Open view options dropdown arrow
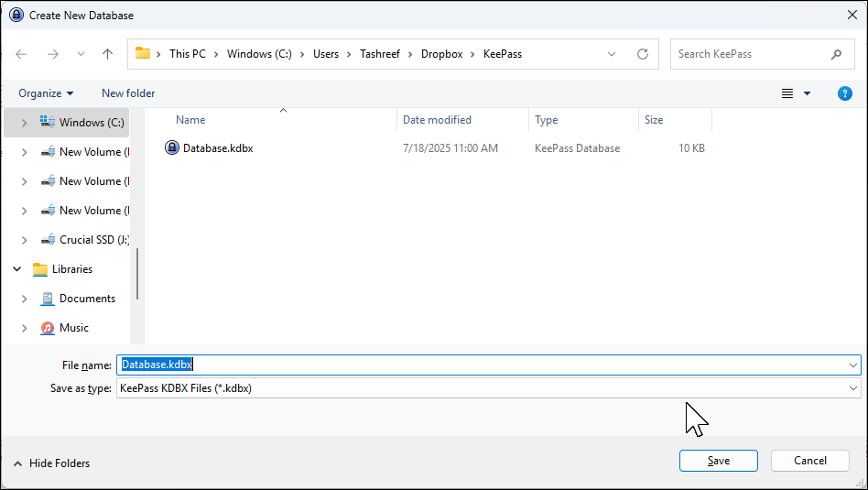 tap(807, 93)
